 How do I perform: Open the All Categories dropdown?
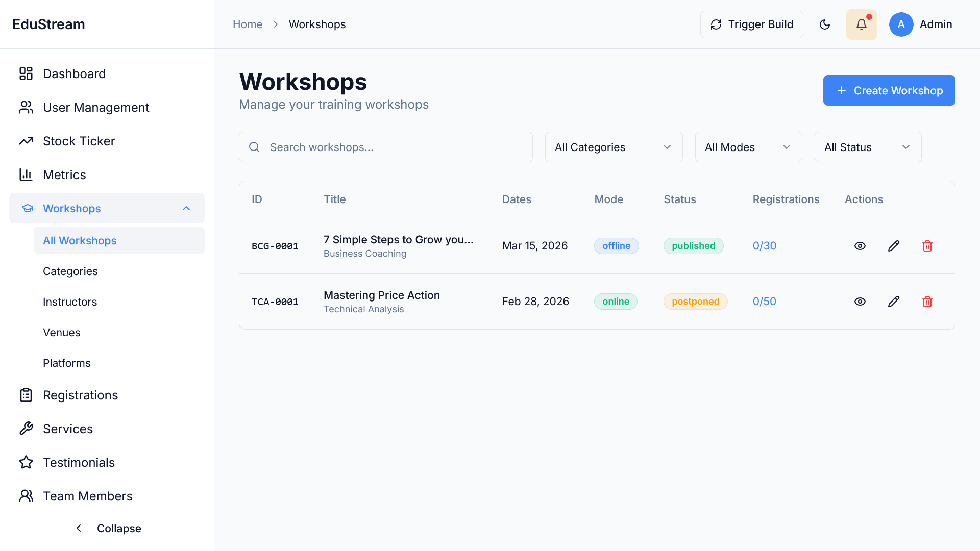pos(614,147)
